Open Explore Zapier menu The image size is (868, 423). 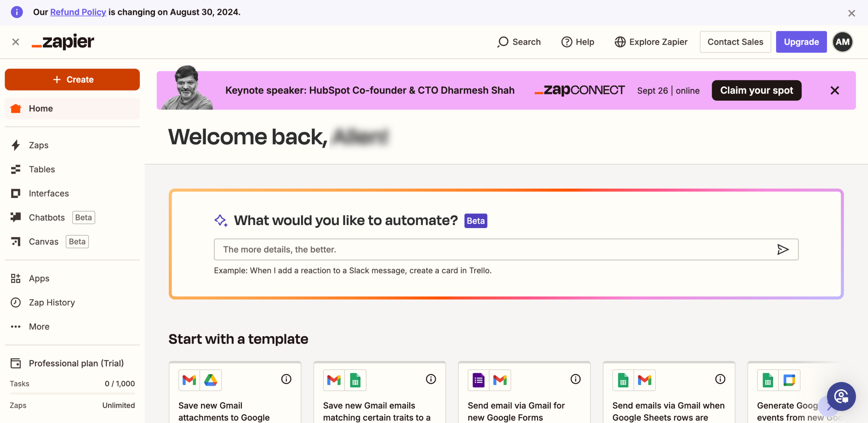[651, 42]
